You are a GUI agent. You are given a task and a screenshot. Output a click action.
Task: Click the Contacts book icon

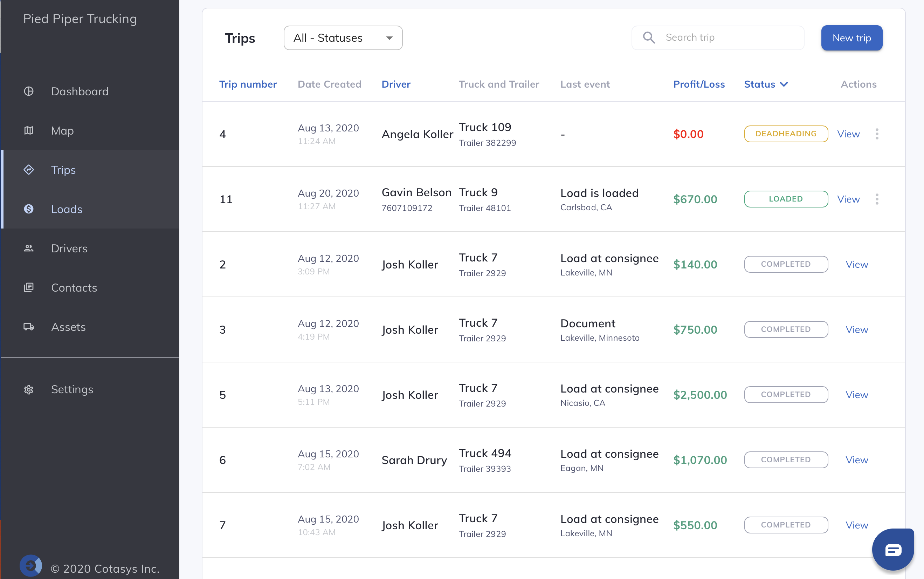[29, 288]
